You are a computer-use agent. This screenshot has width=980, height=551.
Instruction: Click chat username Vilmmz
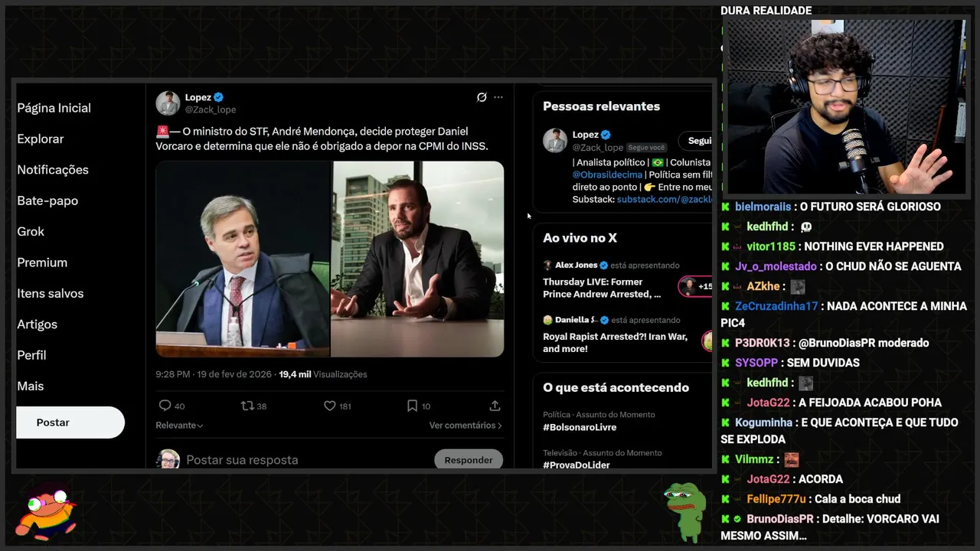point(754,459)
